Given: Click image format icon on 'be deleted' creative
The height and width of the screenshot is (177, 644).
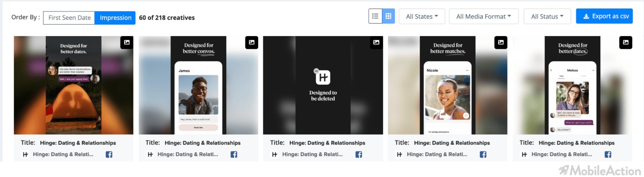Looking at the screenshot, I should (376, 42).
